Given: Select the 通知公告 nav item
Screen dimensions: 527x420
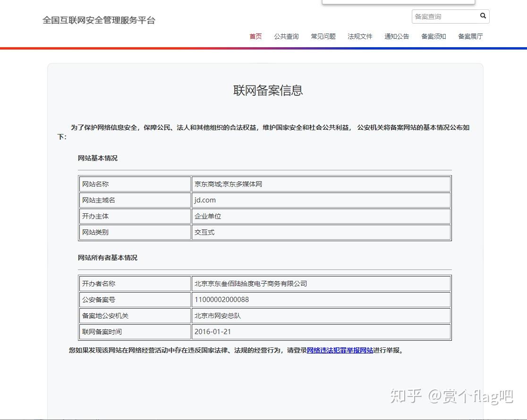Looking at the screenshot, I should point(397,36).
